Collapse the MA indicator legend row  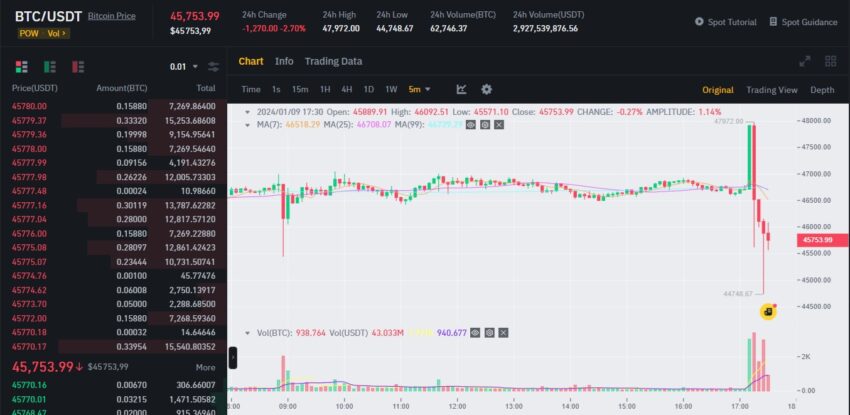248,125
